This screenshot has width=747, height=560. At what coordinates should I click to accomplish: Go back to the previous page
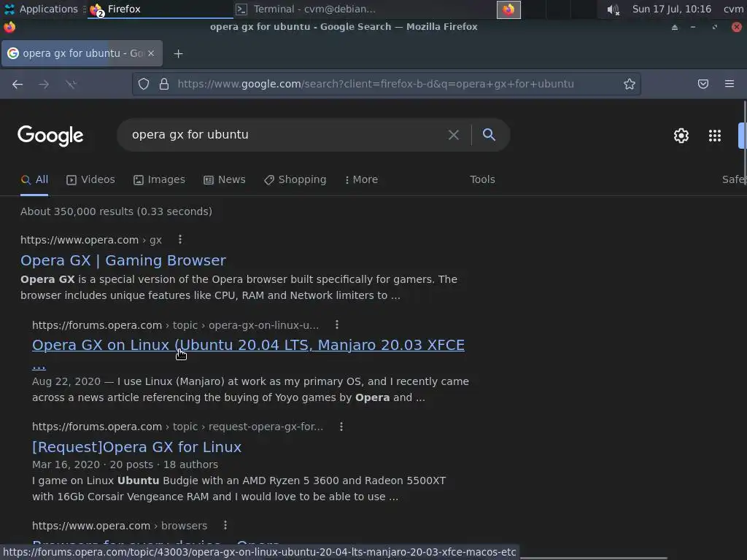point(18,85)
